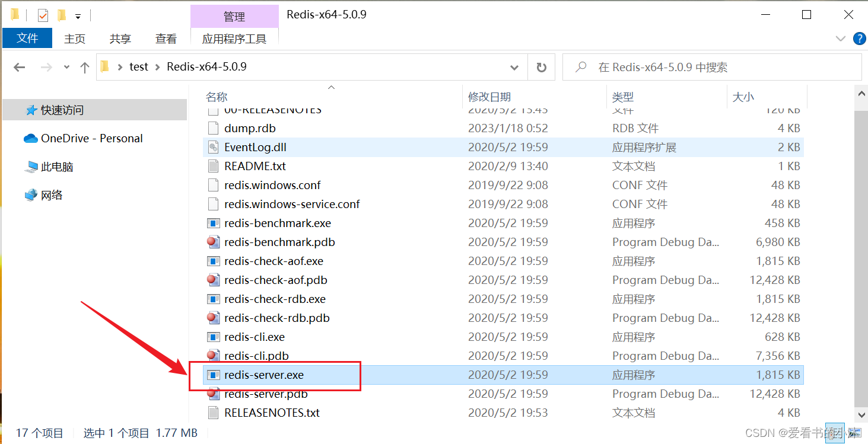Click the Properties checkmark icon in title bar
The image size is (868, 444).
click(x=43, y=15)
